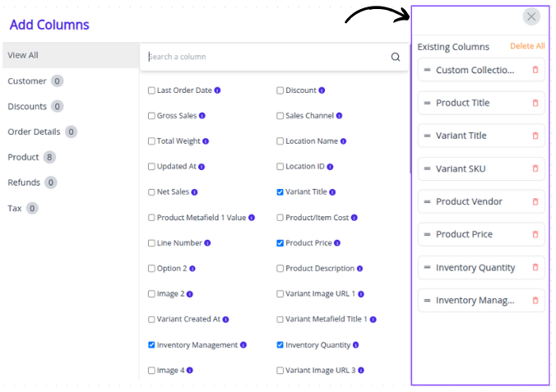This screenshot has height=392, width=556.
Task: Close the Add Columns panel
Action: [531, 16]
